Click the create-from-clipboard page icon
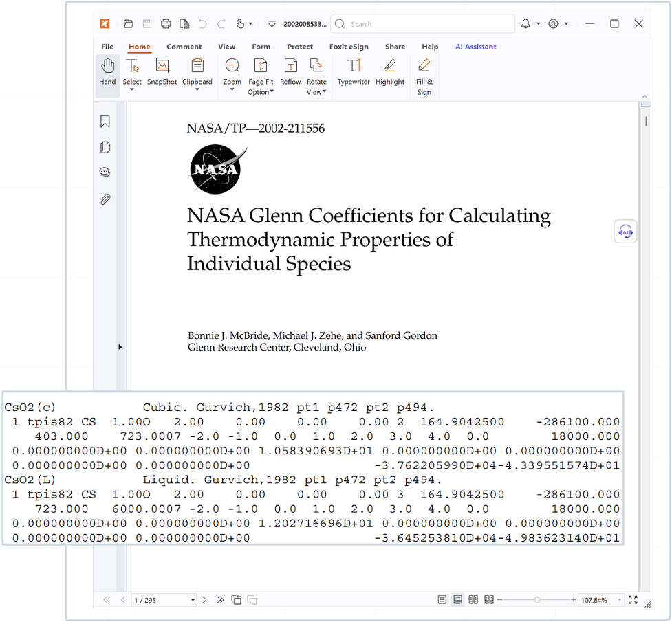The image size is (672, 622). point(184,24)
